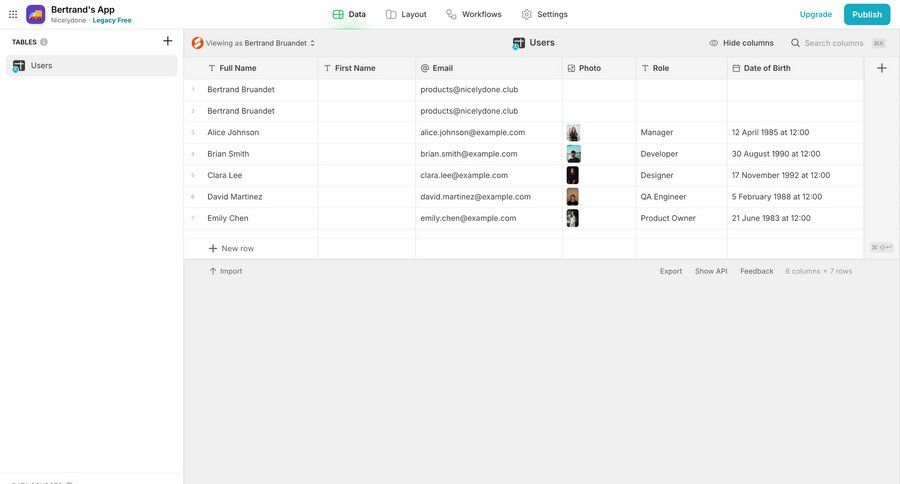
Task: Click David Martinez's photo thumbnail
Action: click(572, 196)
